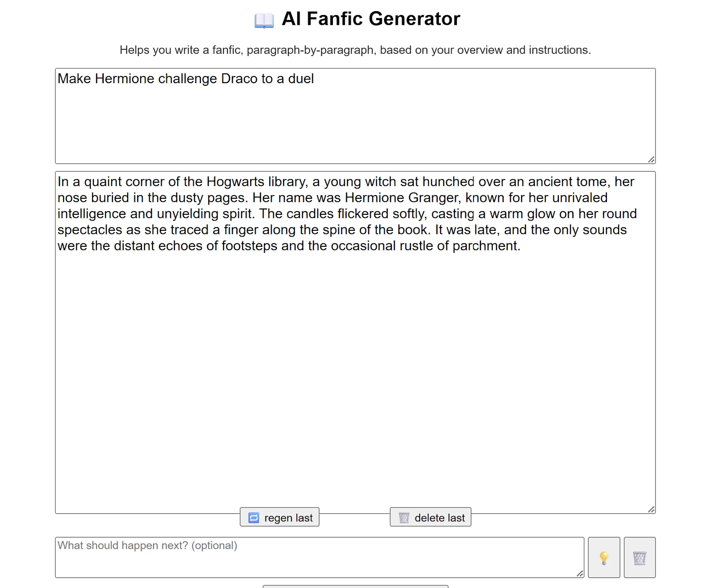Click the partially visible button at the bottom
Screen dimensions: 712x588
click(355, 586)
